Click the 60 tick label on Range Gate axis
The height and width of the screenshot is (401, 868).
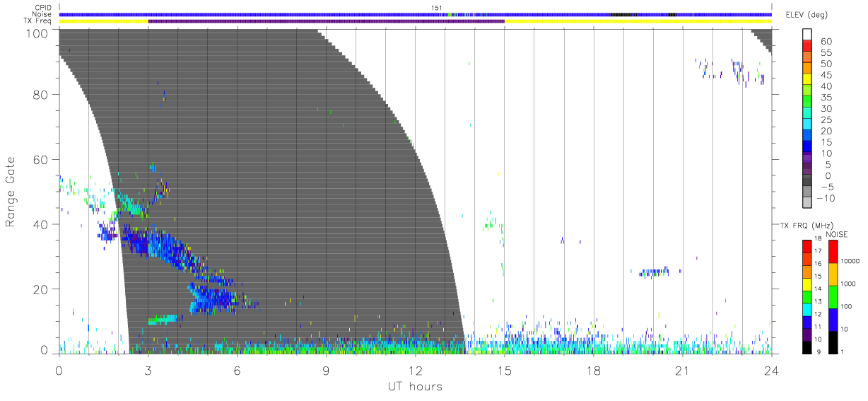click(41, 159)
